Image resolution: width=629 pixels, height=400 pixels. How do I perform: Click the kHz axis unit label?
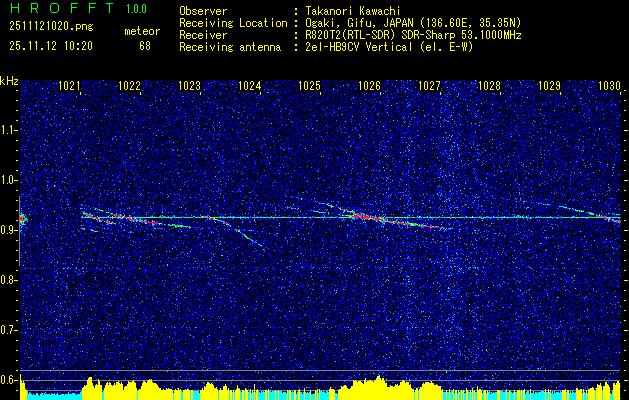pyautogui.click(x=9, y=81)
